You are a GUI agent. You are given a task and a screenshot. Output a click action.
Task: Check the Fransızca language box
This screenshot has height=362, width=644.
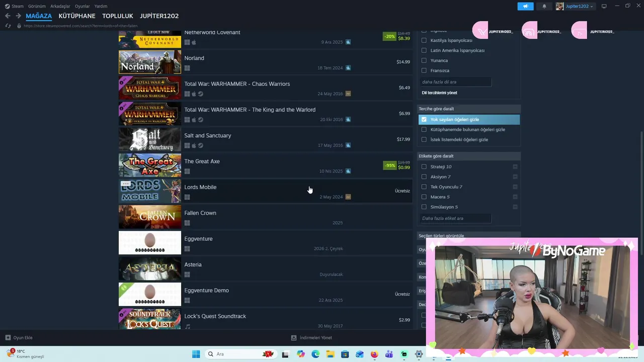point(424,70)
